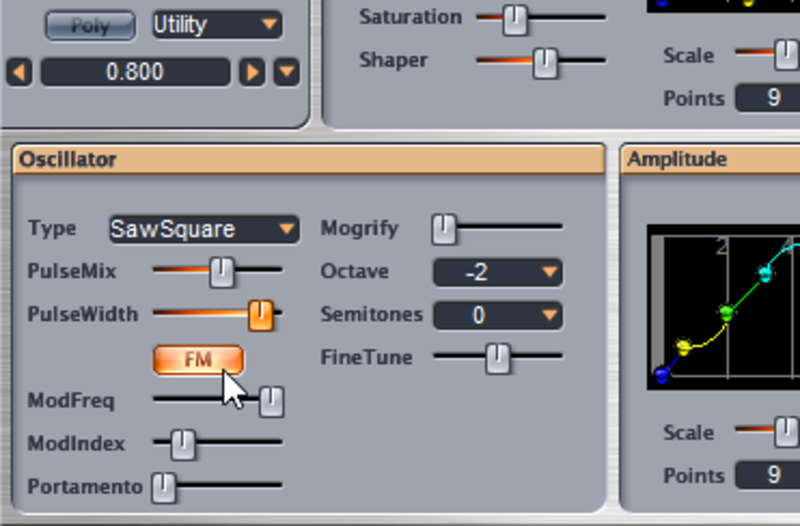Image resolution: width=800 pixels, height=526 pixels.
Task: Select the yellow envelope point
Action: point(684,347)
